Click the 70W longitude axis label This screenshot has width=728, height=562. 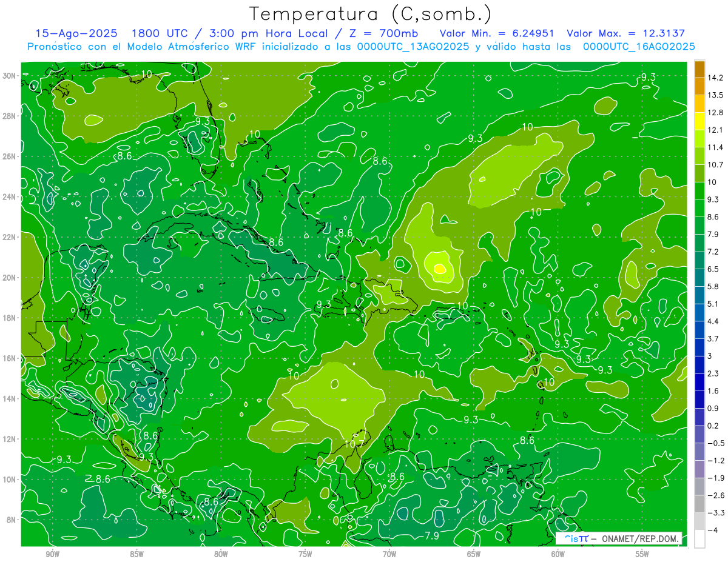point(389,555)
